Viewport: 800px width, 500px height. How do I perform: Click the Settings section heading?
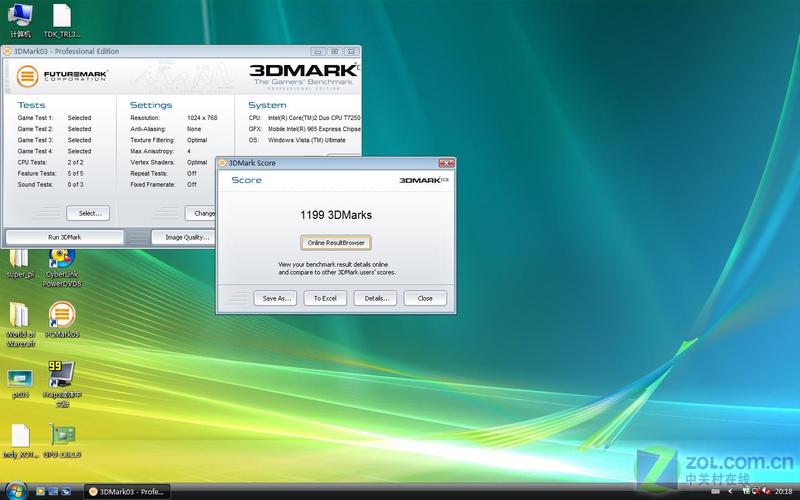[x=151, y=105]
